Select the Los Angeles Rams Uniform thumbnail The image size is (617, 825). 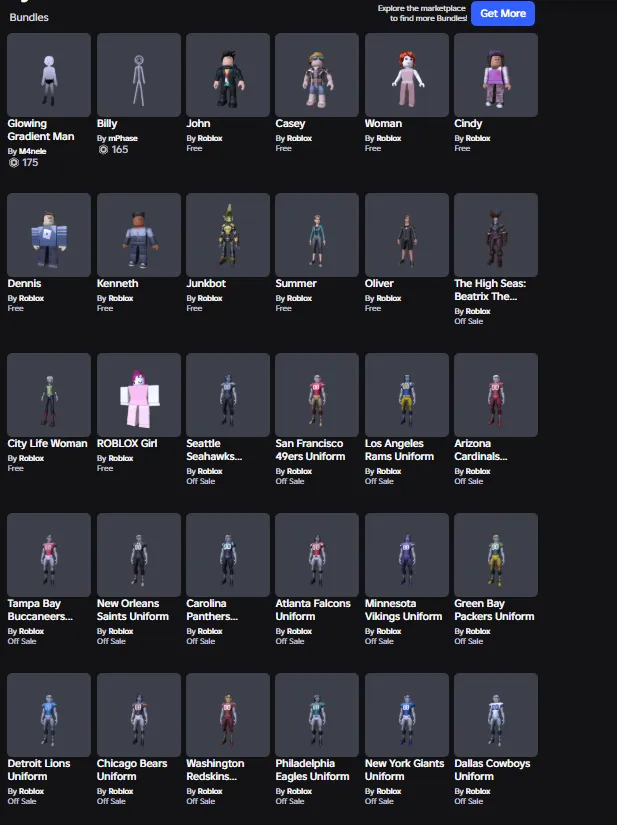click(x=407, y=395)
